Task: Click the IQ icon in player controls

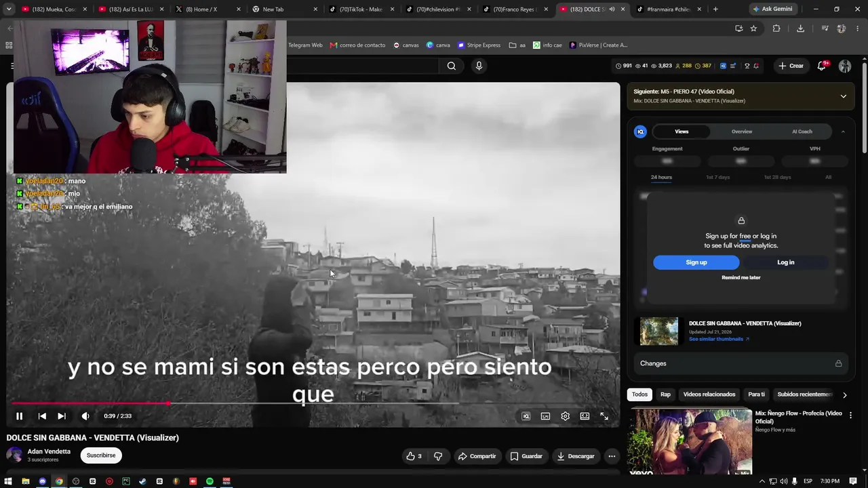Action: (526, 416)
